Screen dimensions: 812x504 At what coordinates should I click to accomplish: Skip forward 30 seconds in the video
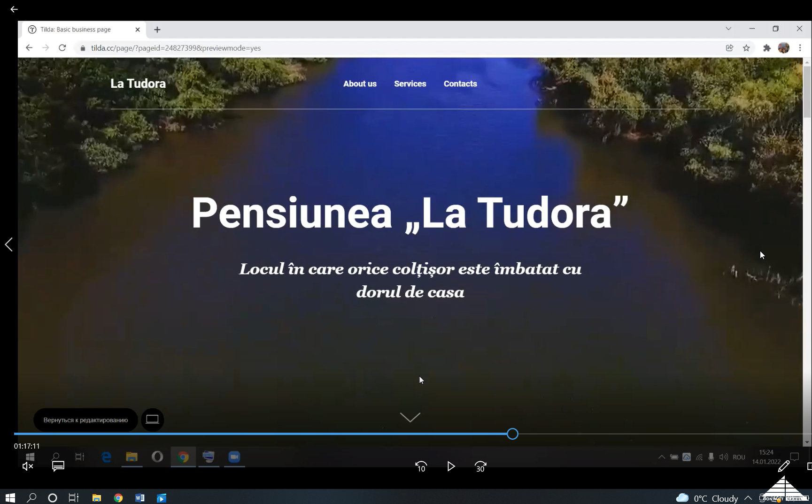[x=480, y=466]
